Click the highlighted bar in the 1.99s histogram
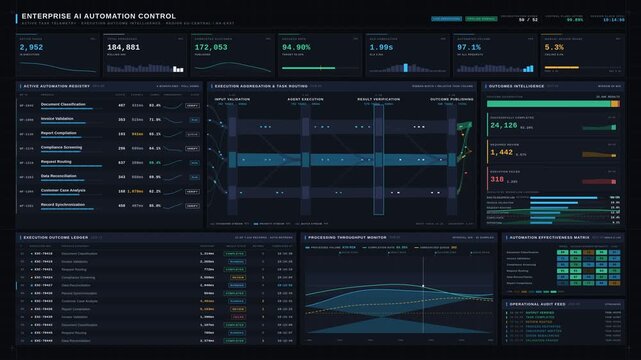Viewport: 641px width, 360px height. pos(406,68)
